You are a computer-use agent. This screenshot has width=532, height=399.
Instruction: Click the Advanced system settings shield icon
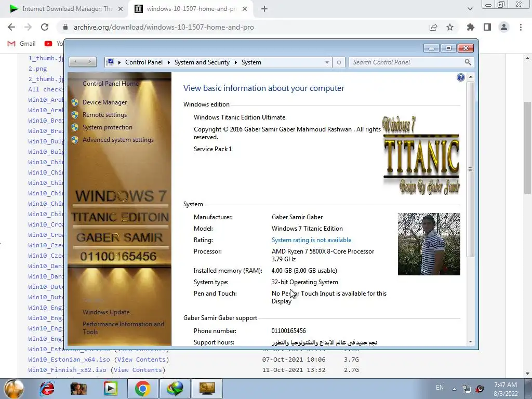[75, 140]
